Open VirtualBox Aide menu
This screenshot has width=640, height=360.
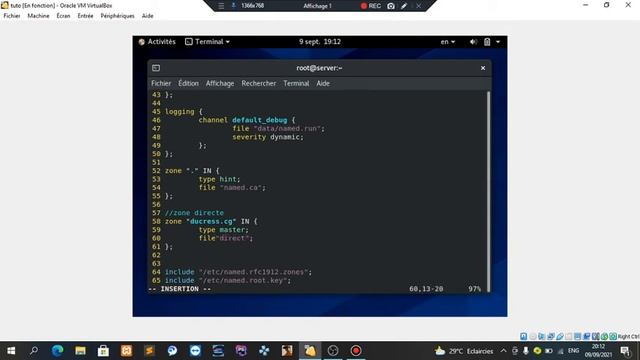(x=147, y=16)
